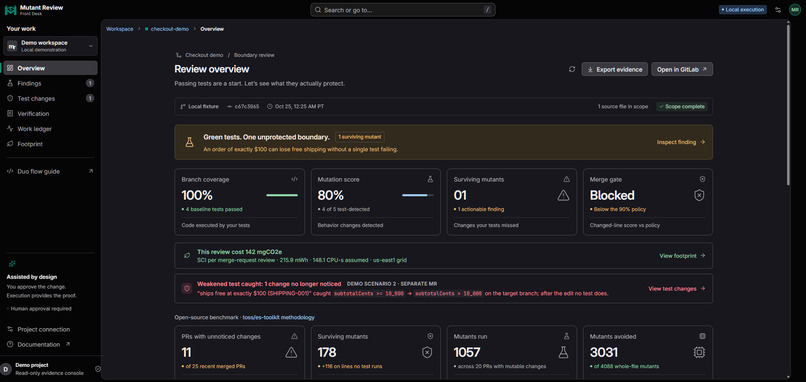
Task: Expand the Demo workspace switcher dropdown
Action: coord(50,46)
